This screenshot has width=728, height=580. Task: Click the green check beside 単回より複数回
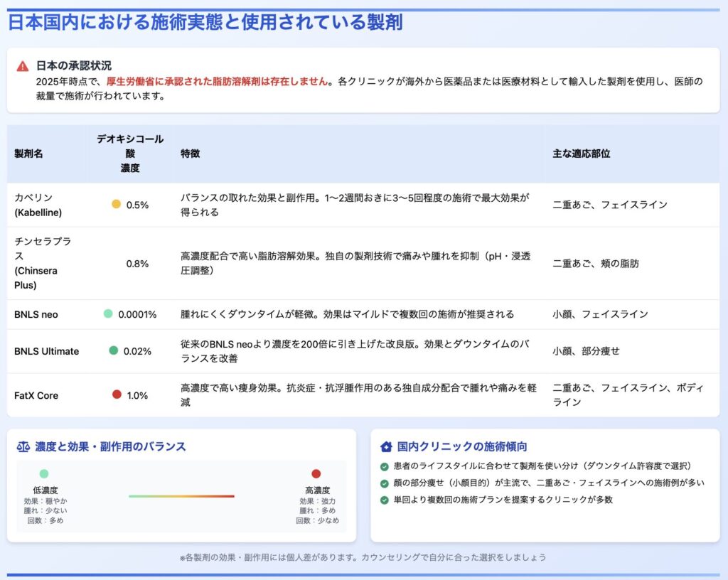click(385, 500)
